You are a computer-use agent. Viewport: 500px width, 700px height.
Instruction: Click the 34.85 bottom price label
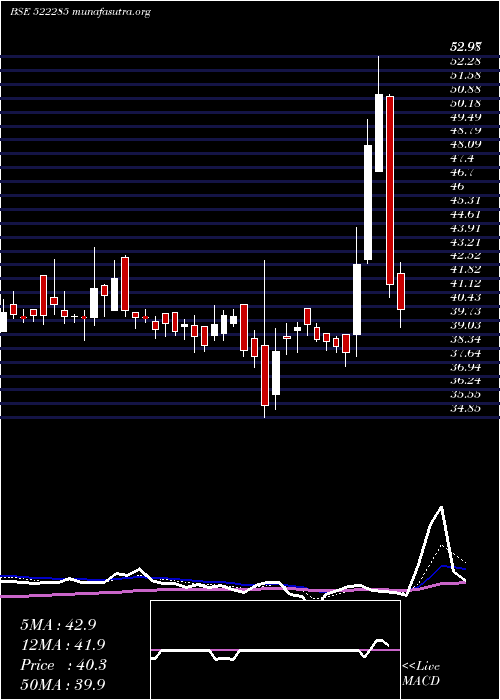pos(465,408)
